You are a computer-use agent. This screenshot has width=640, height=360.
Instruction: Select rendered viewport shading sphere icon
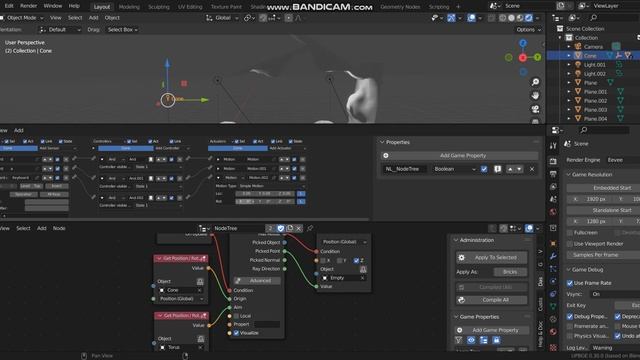click(529, 18)
